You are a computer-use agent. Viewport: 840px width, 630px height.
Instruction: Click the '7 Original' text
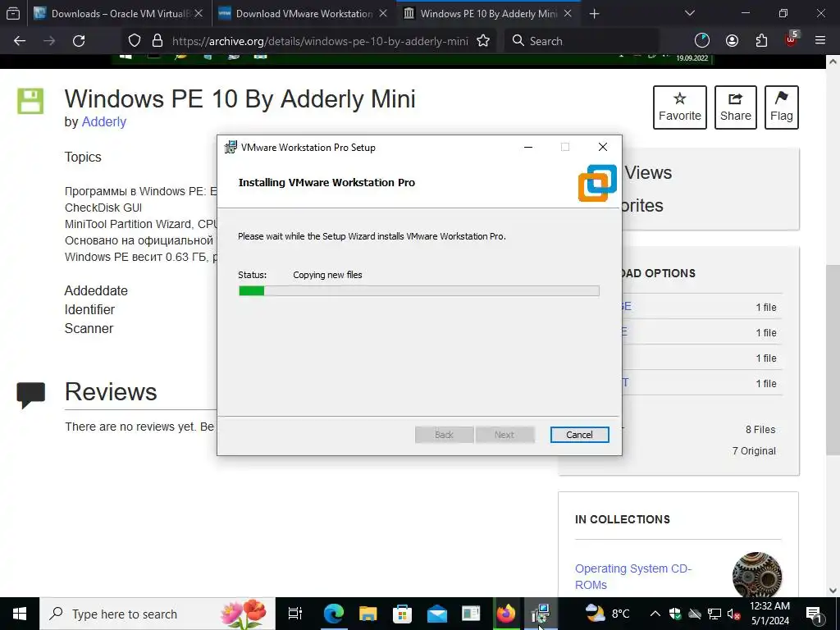pos(754,451)
